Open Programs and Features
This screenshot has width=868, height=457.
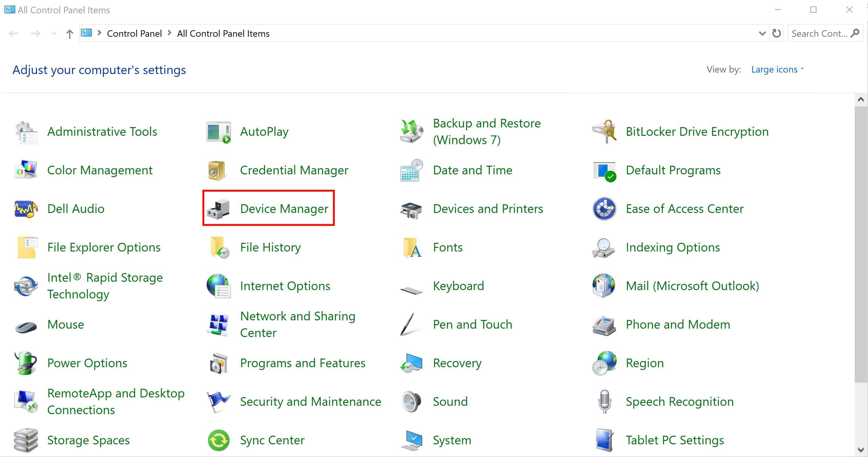point(303,363)
